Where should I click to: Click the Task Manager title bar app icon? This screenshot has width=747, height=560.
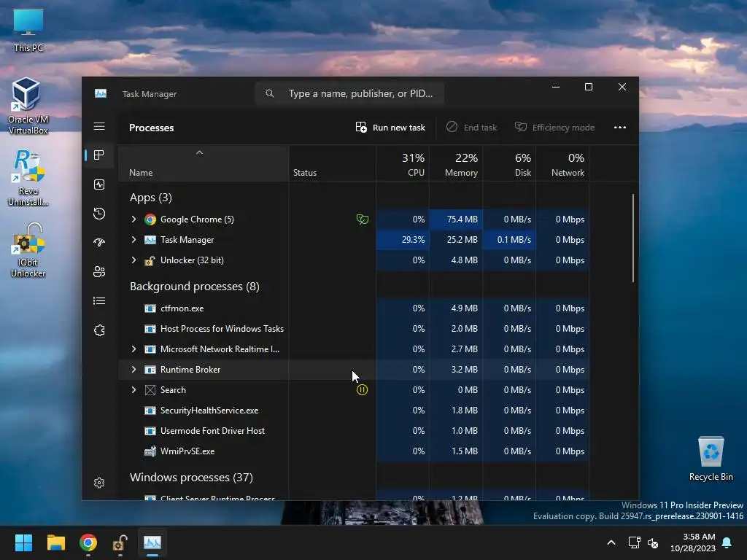coord(101,94)
